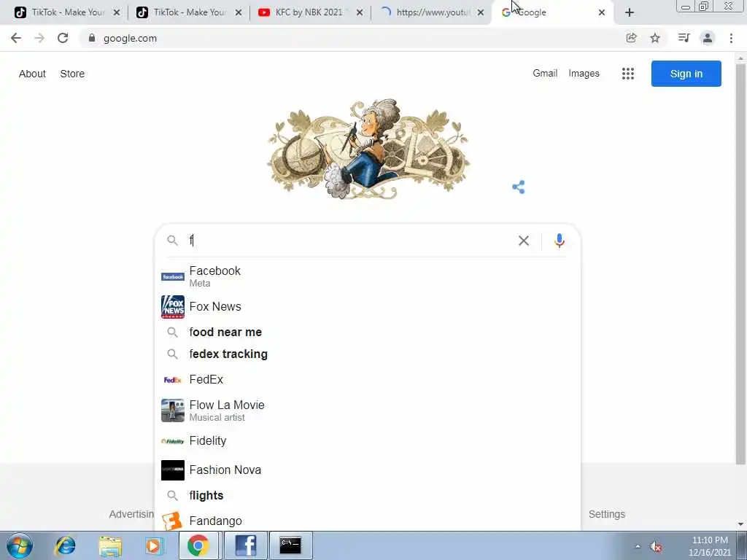Select the Flow La Movie suggestion

click(x=368, y=411)
